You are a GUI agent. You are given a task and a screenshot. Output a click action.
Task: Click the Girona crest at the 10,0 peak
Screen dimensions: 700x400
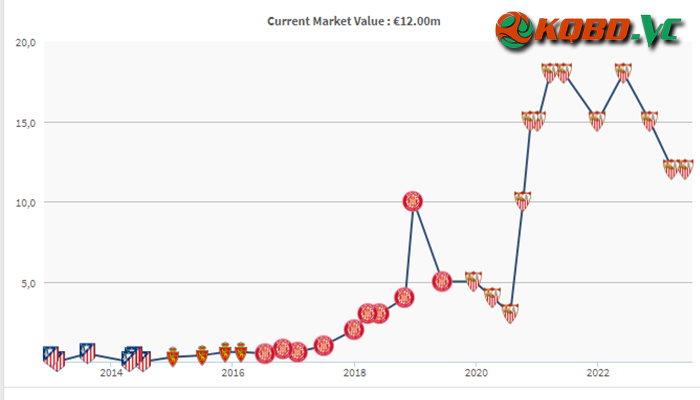pos(412,201)
